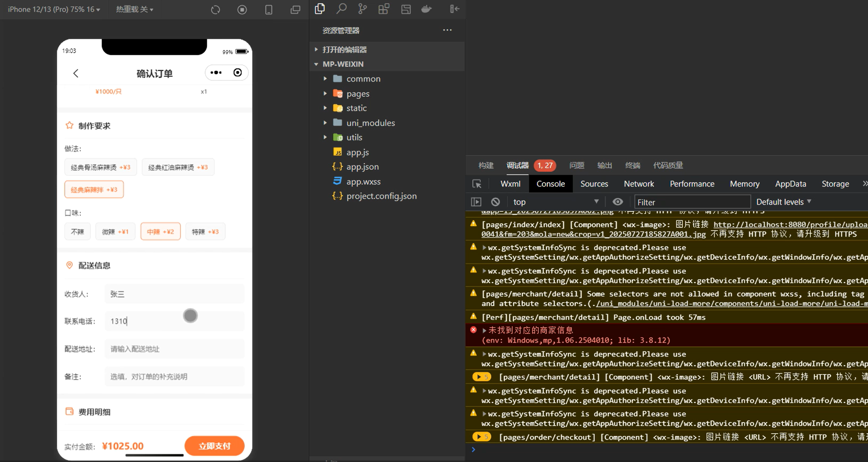The image size is (868, 462).
Task: Switch to the Network tab
Action: 638,184
